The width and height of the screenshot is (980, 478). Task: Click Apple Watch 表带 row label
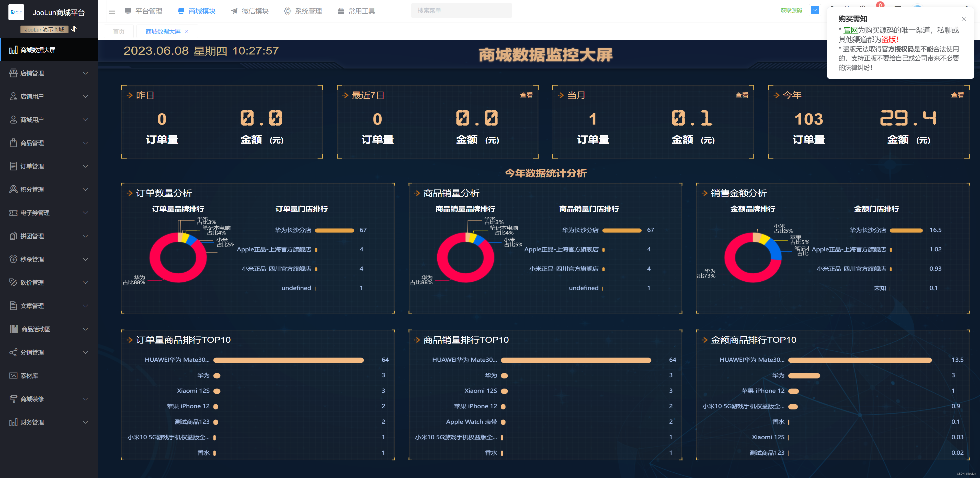point(471,422)
